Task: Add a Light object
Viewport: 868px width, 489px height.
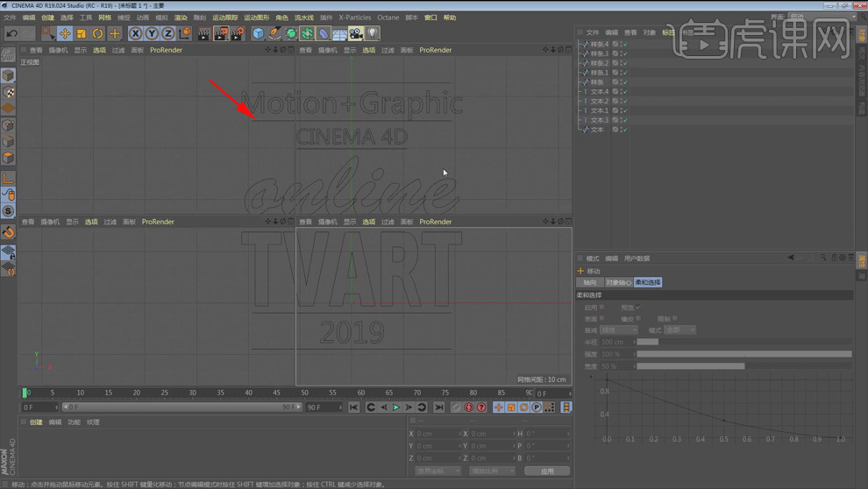Action: (x=373, y=34)
